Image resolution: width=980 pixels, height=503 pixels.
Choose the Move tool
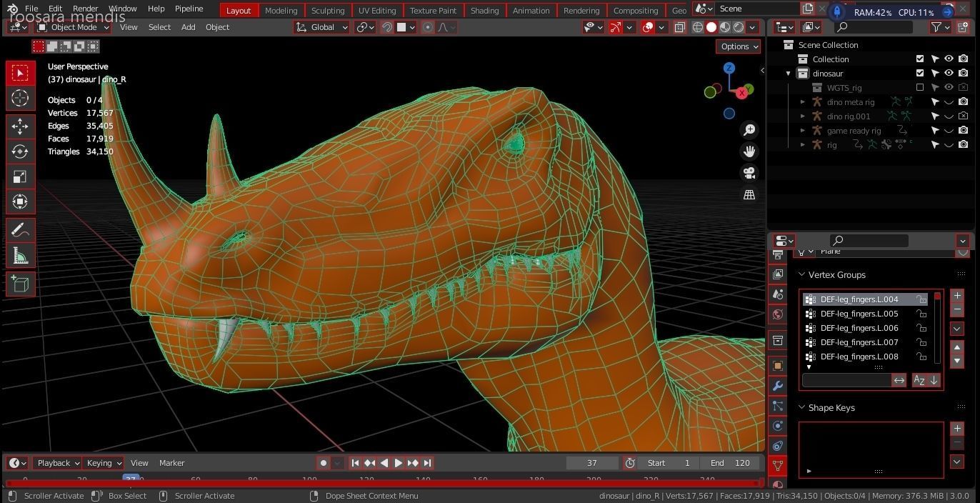pos(20,126)
